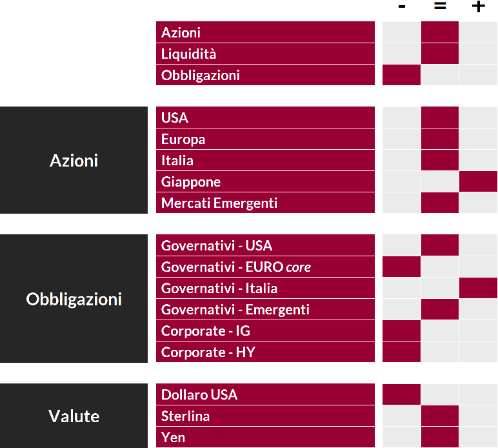This screenshot has height=448, width=498.
Task: Click the filled minus cell for Obbligazioni
Action: [x=401, y=75]
